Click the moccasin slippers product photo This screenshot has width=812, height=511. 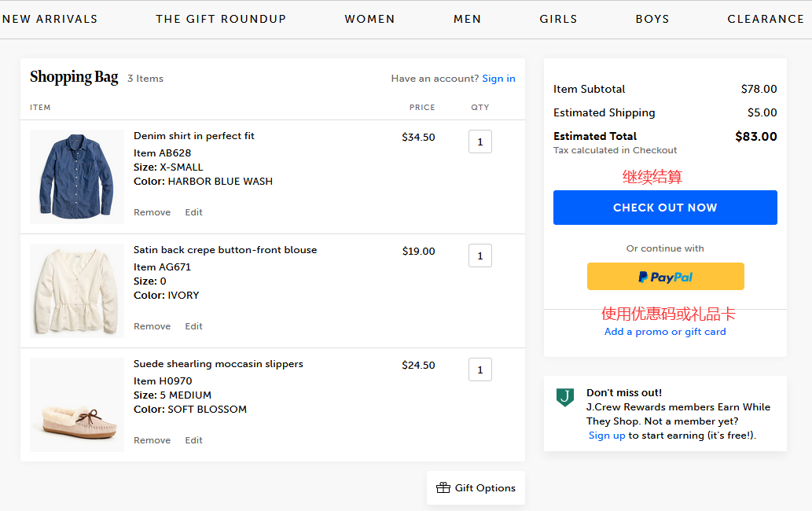(x=77, y=405)
